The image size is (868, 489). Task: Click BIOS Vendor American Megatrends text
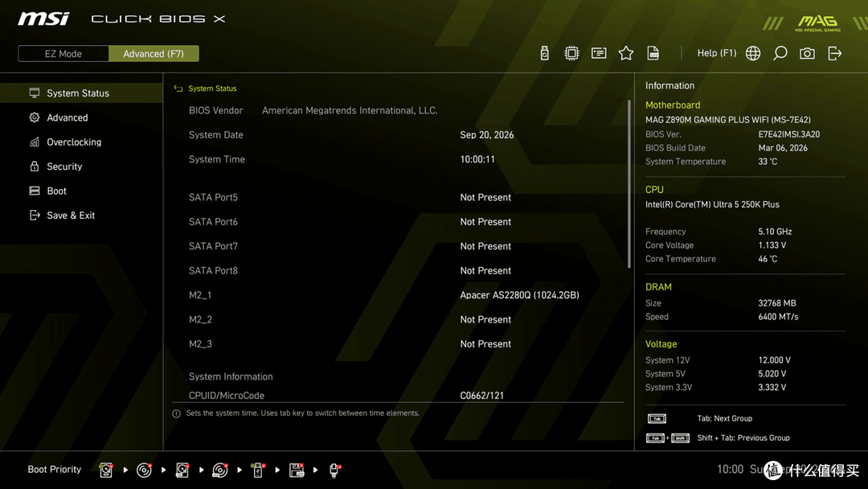pos(350,110)
